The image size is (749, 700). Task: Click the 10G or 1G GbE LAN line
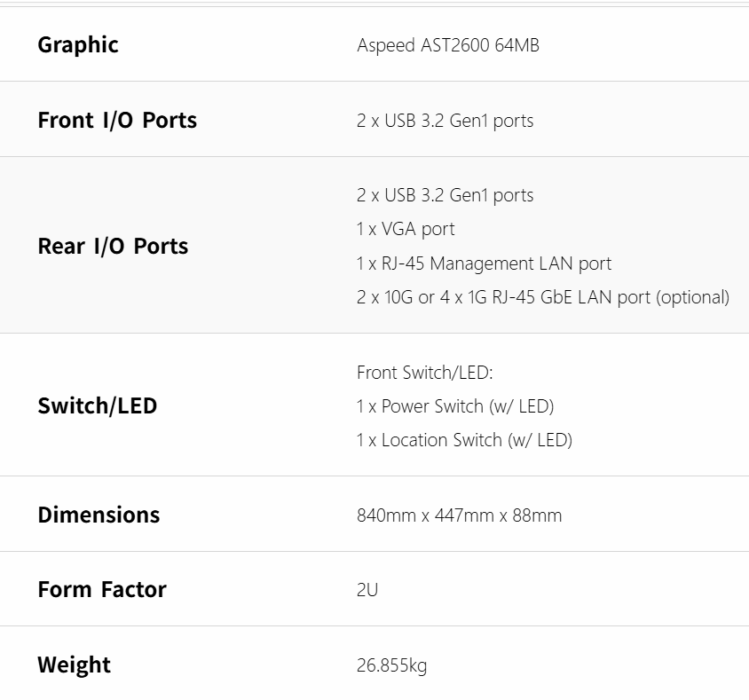click(x=503, y=297)
